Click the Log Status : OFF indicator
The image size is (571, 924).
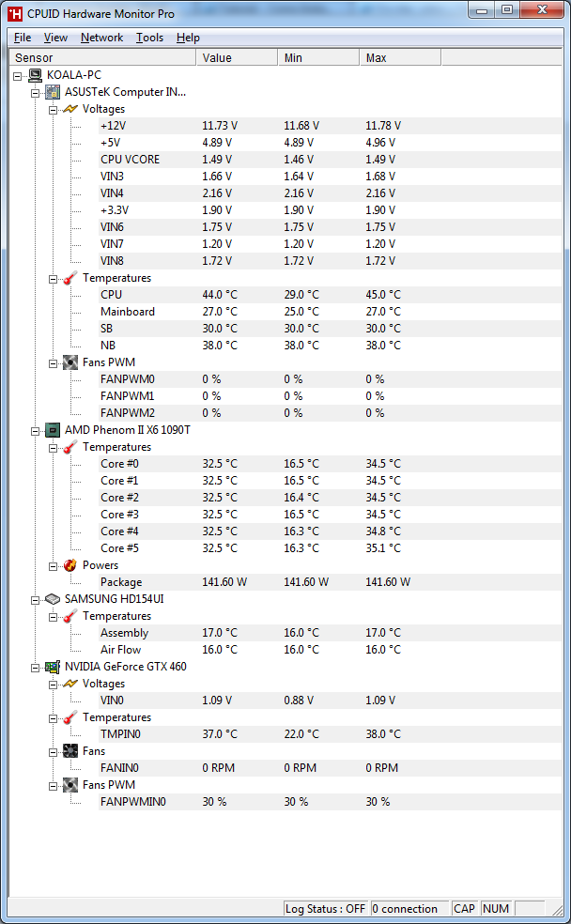coord(326,909)
